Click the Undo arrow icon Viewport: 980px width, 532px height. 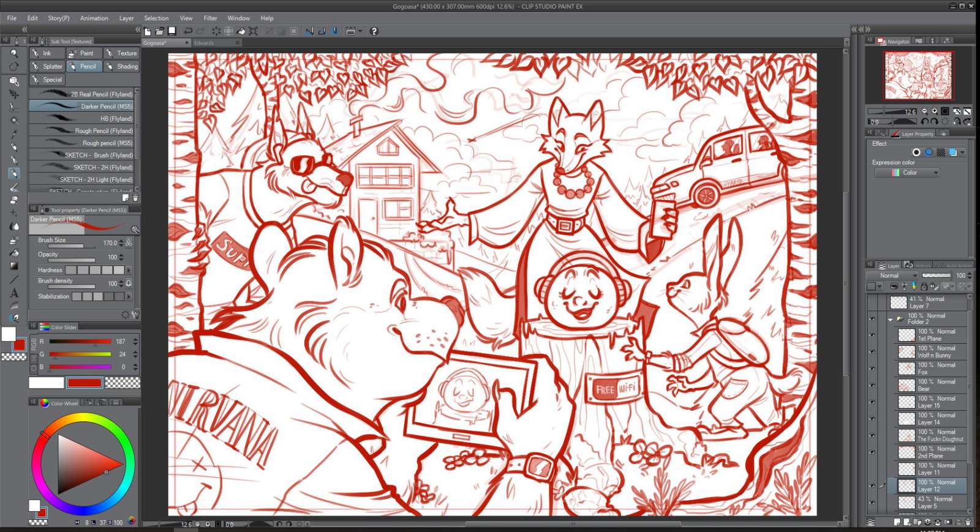click(188, 31)
